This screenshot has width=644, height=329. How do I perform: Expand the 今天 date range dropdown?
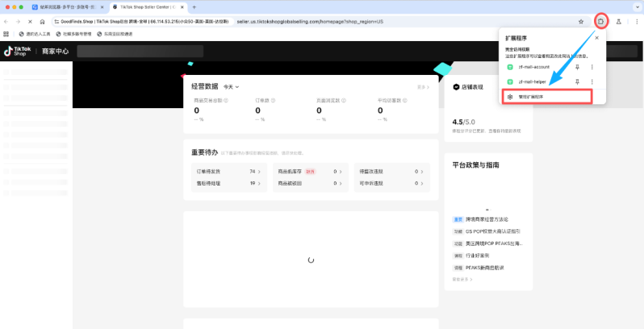point(232,86)
